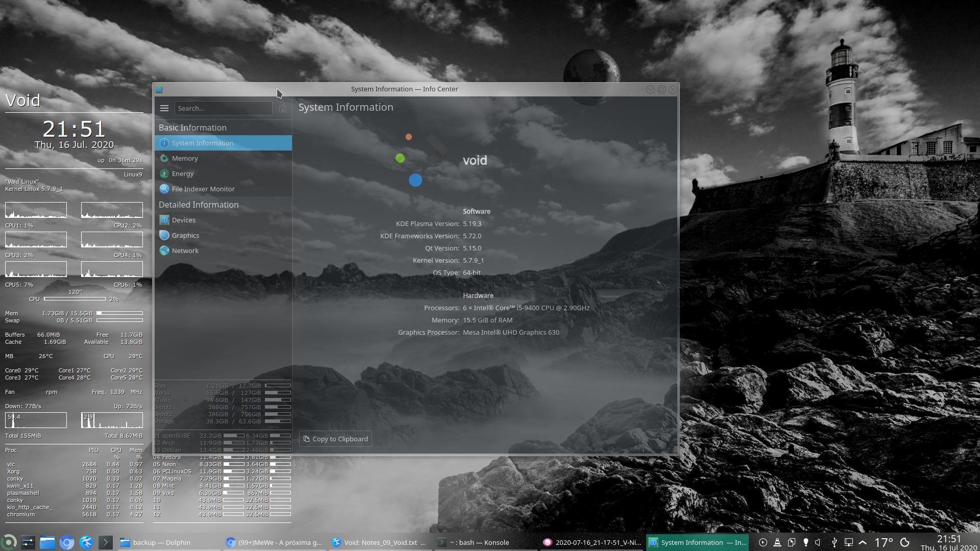Click the home icon beside search

[x=283, y=108]
